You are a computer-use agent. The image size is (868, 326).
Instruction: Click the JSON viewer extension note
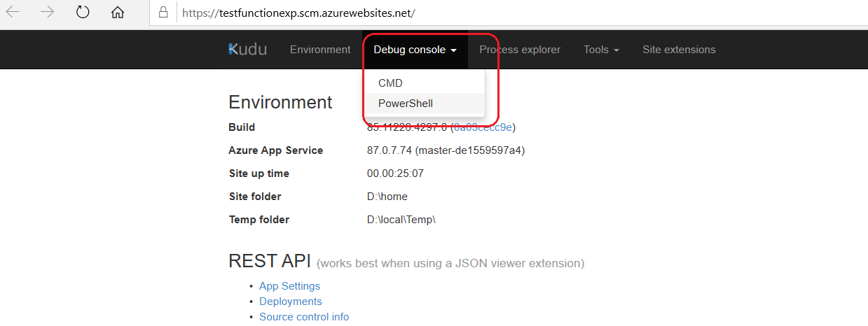[x=450, y=264]
